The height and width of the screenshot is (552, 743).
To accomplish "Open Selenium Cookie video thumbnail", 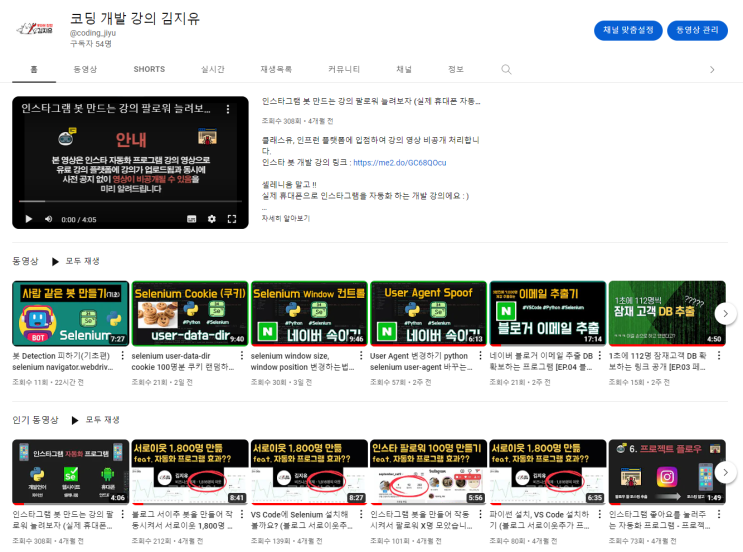I will 190,313.
